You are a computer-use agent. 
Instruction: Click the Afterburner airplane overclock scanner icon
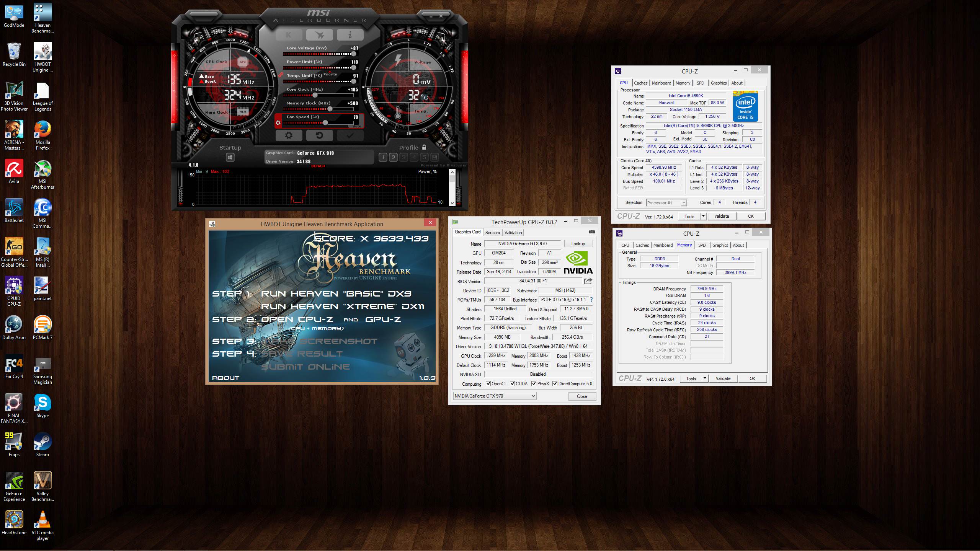tap(319, 35)
